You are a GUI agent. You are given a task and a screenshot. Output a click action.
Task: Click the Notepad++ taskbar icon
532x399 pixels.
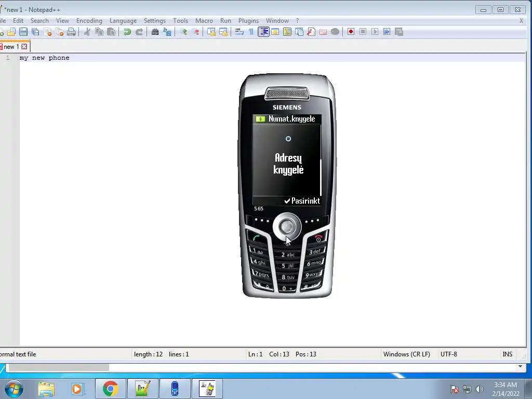142,389
